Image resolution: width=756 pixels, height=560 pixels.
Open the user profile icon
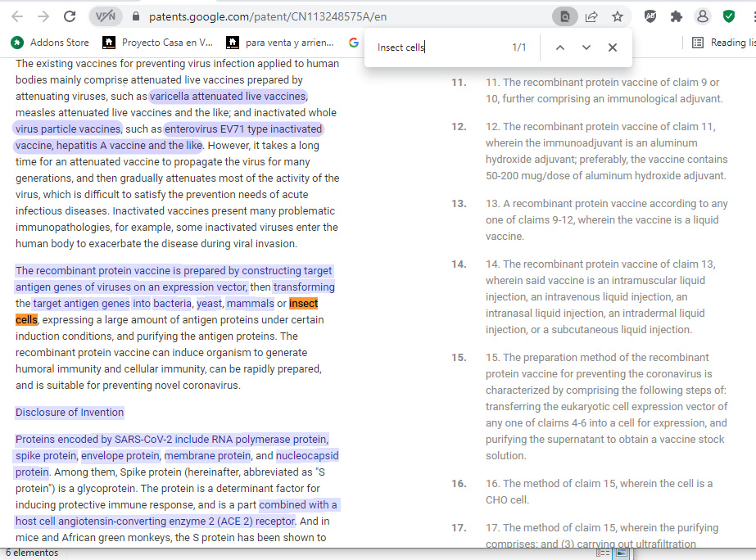coord(702,16)
